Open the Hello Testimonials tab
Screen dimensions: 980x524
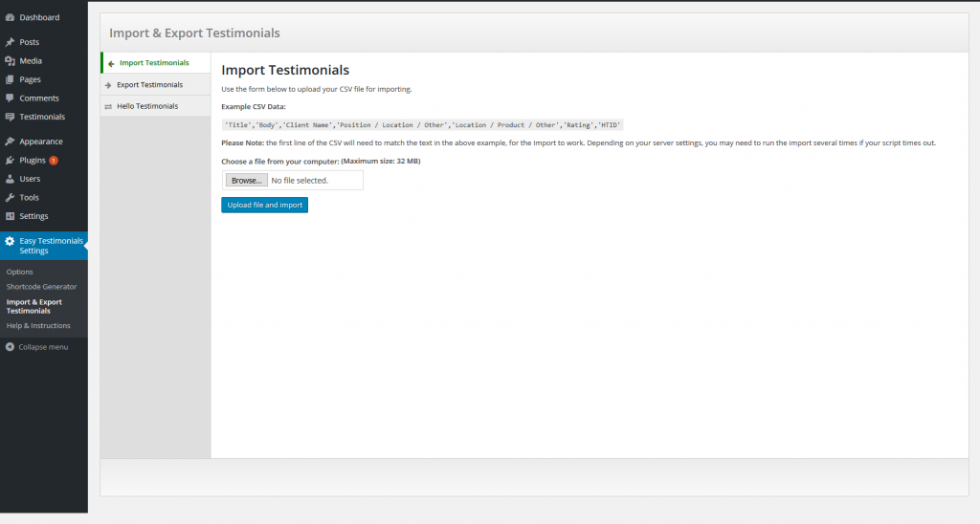click(x=147, y=106)
